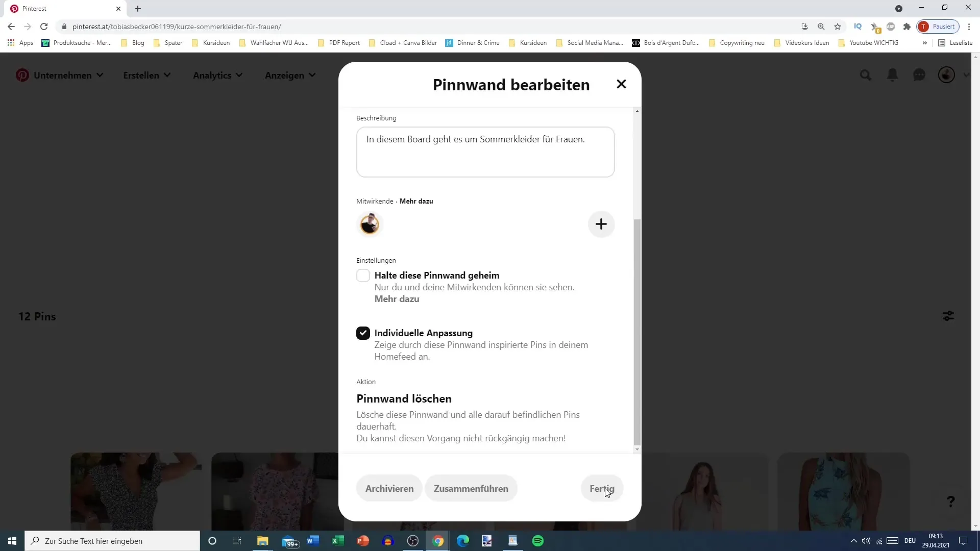
Task: Open Microsoft Edge from the taskbar
Action: (462, 541)
